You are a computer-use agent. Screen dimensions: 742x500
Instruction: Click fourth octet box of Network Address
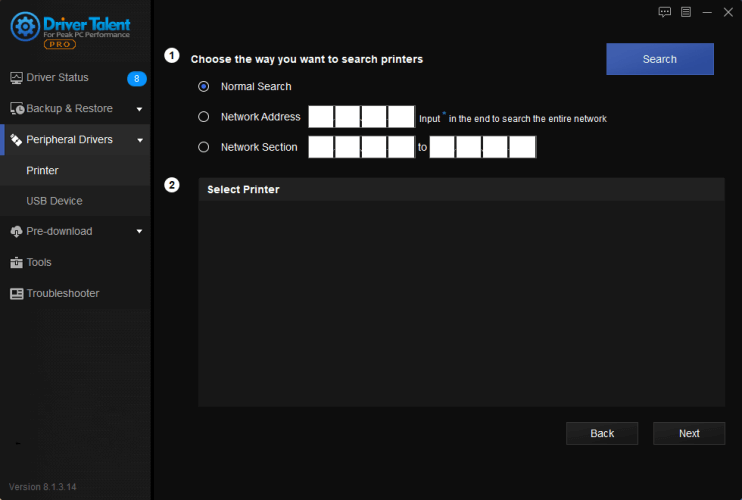pos(401,117)
